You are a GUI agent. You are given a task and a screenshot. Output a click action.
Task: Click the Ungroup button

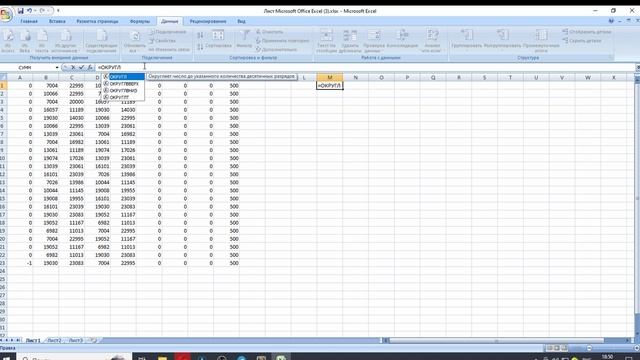(x=502, y=40)
